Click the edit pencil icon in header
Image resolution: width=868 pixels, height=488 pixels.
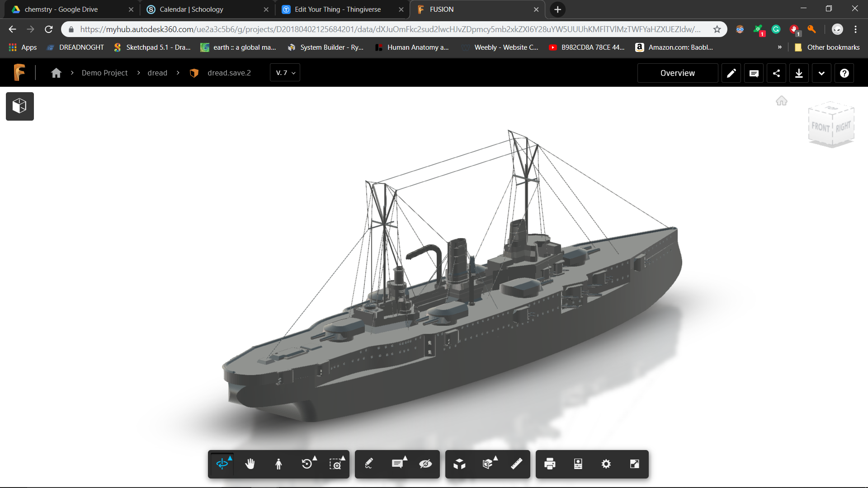(731, 73)
